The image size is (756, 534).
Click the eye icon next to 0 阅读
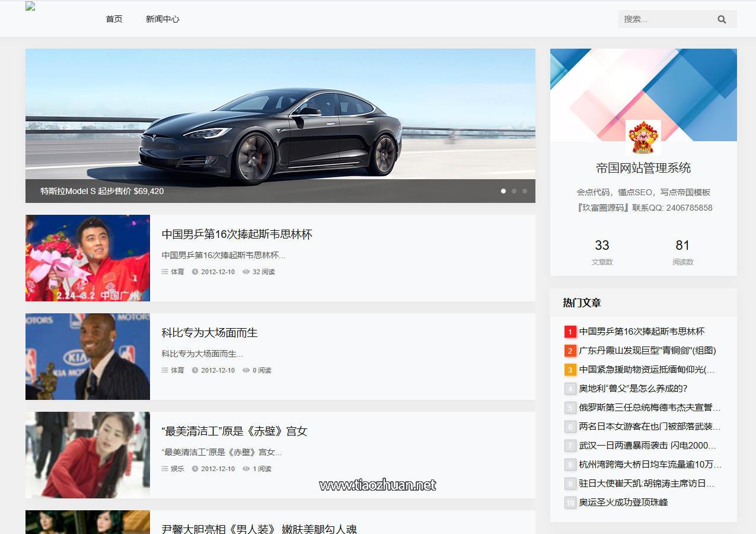pos(246,370)
